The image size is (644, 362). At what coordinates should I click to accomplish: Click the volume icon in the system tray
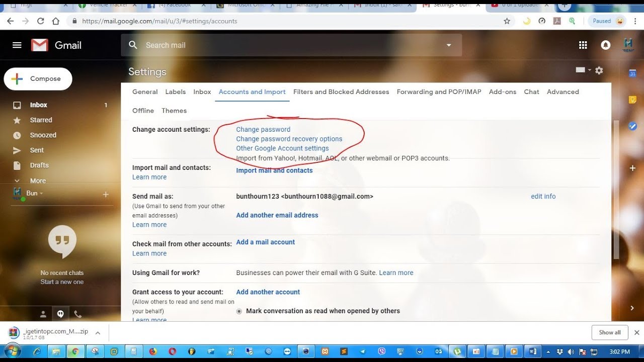click(x=571, y=351)
